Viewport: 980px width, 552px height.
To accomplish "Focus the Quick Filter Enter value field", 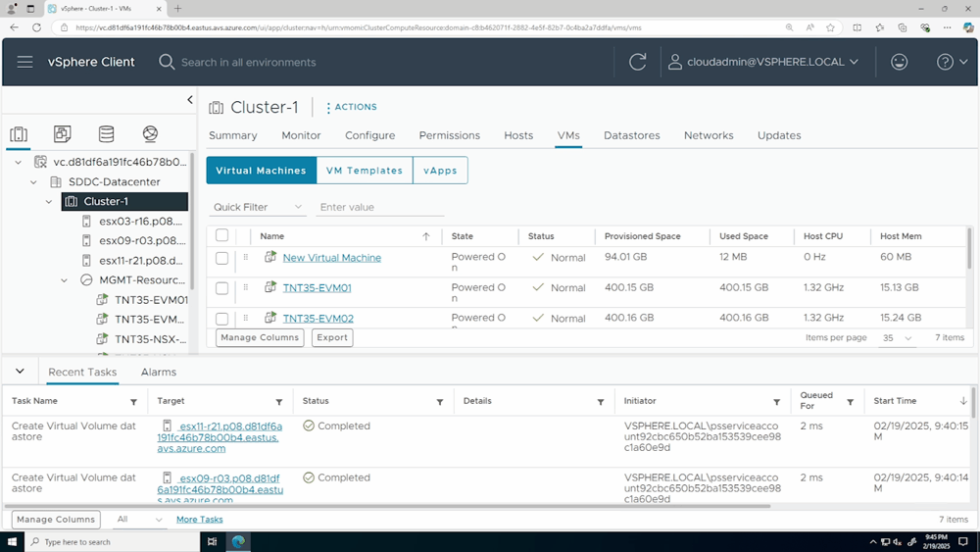I will 380,207.
